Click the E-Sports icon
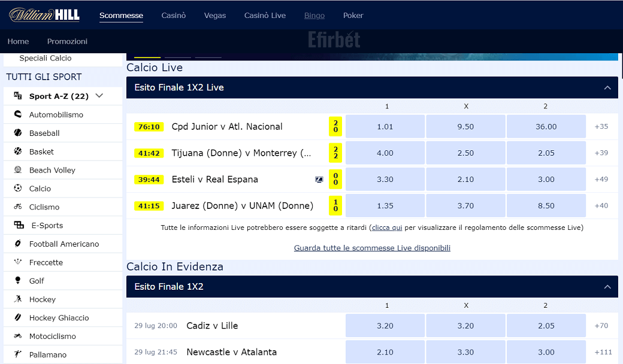 point(19,225)
